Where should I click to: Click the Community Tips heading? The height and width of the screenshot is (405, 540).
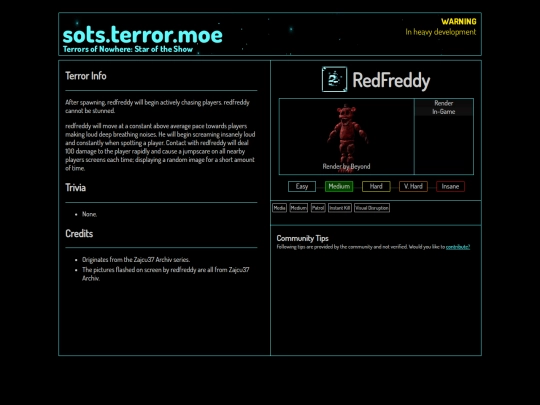(302, 238)
